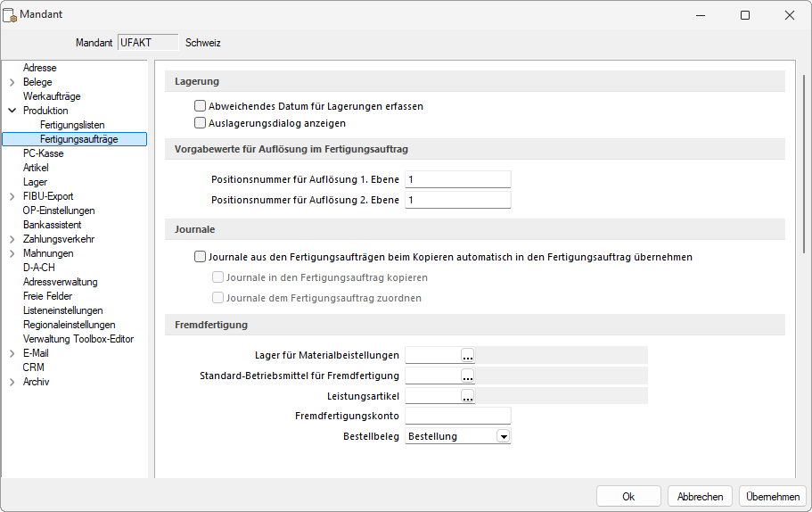Open lookup for Standard-Betriebsmittel für Fremdfertigung
Image resolution: width=812 pixels, height=512 pixels.
[x=468, y=376]
